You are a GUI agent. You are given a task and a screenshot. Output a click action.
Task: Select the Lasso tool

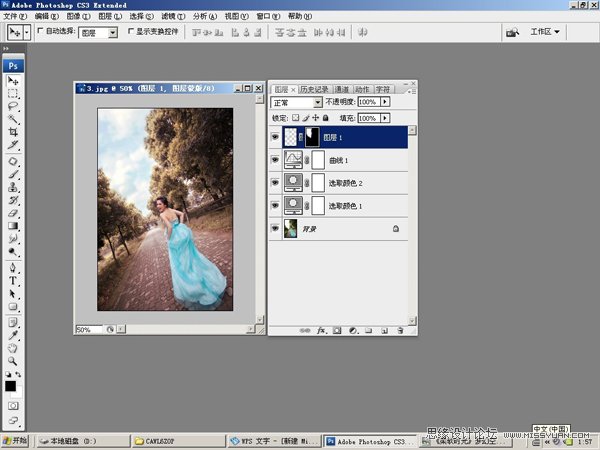[13, 106]
